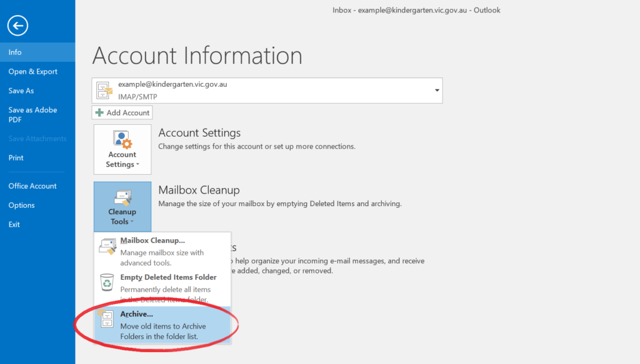Open Outlook Options
This screenshot has height=364, width=640.
pos(37,205)
